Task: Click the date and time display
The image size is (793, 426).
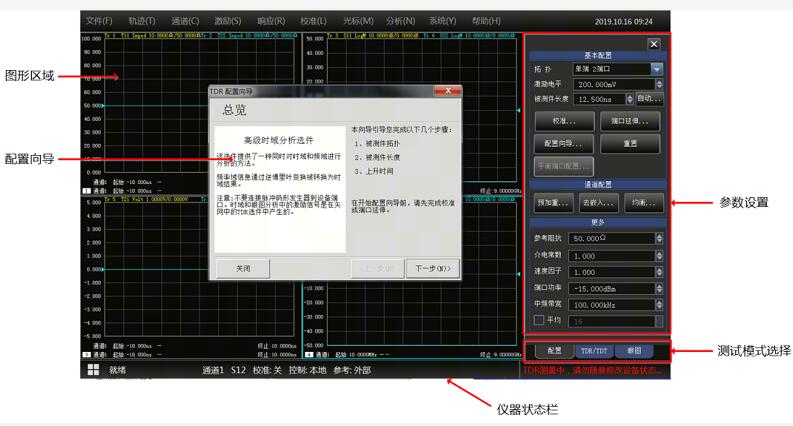Action: click(x=624, y=22)
